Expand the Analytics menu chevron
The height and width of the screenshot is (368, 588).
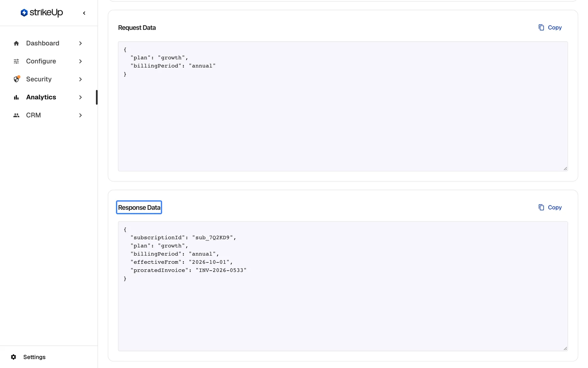point(80,97)
